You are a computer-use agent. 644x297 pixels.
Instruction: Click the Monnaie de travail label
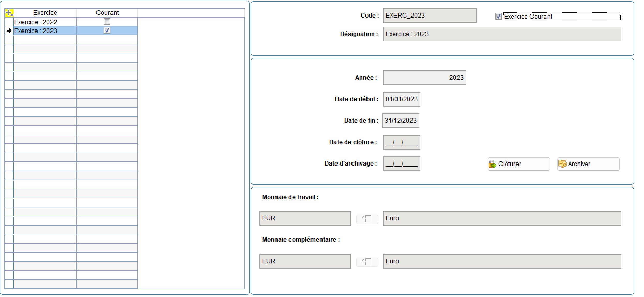(x=290, y=197)
